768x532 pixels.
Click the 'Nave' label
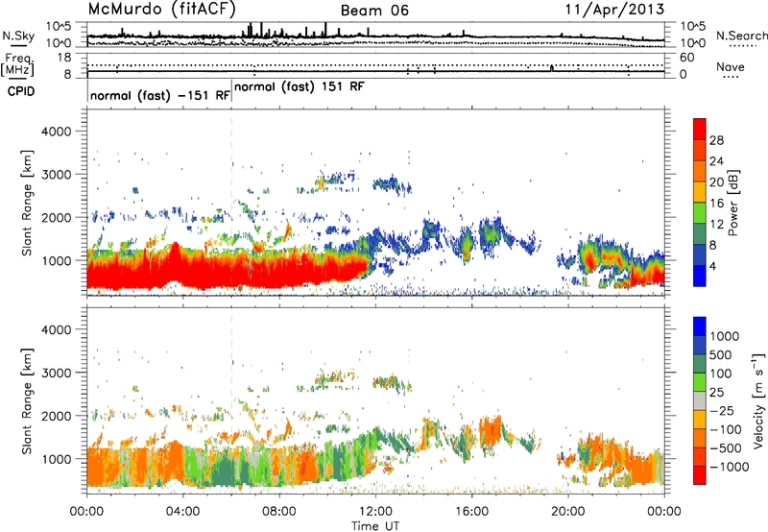(x=731, y=66)
